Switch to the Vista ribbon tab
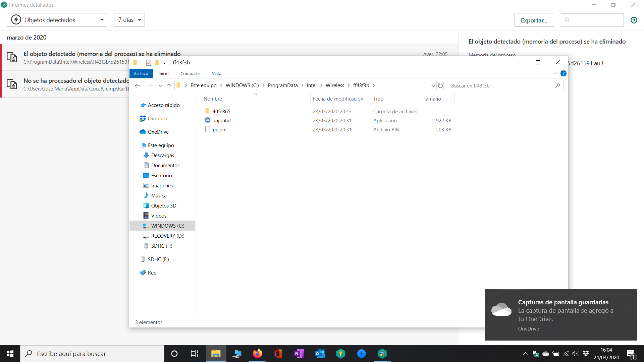644x362 pixels. click(216, 73)
